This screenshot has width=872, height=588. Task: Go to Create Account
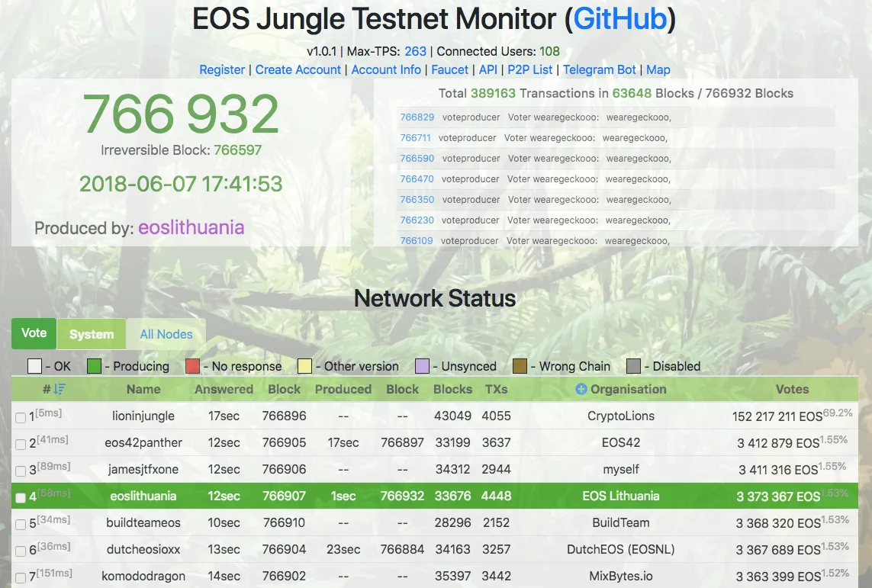point(298,69)
